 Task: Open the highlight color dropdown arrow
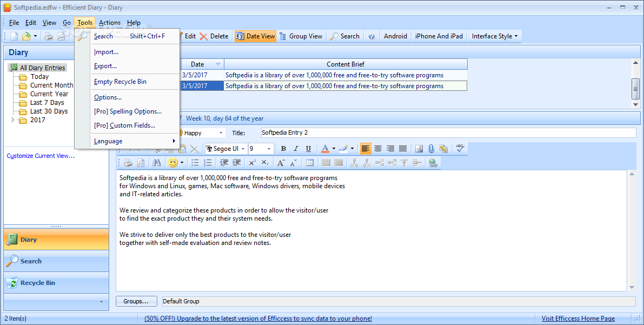[x=352, y=149]
